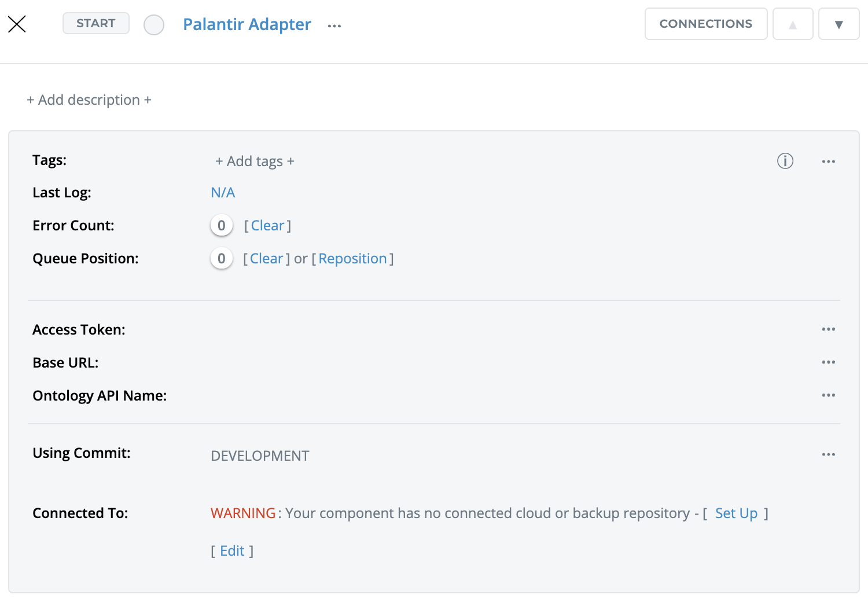Click the up arrow navigation button
This screenshot has height=602, width=868.
(x=793, y=24)
